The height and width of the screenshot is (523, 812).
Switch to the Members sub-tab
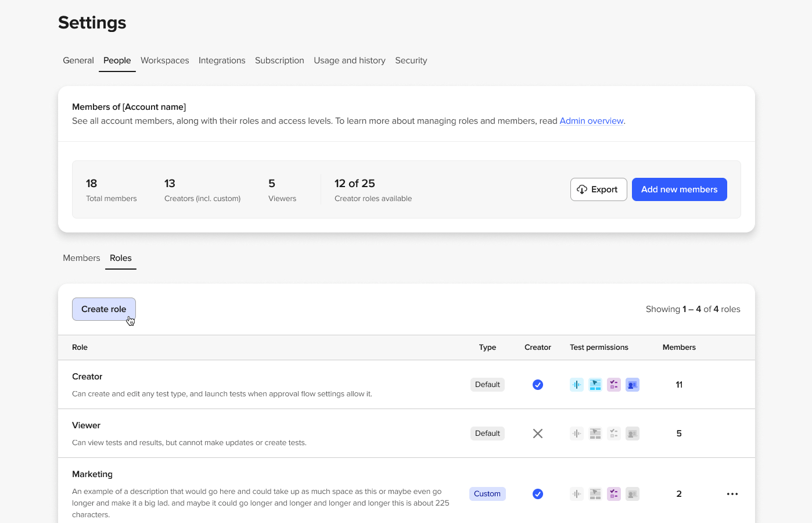pyautogui.click(x=81, y=258)
